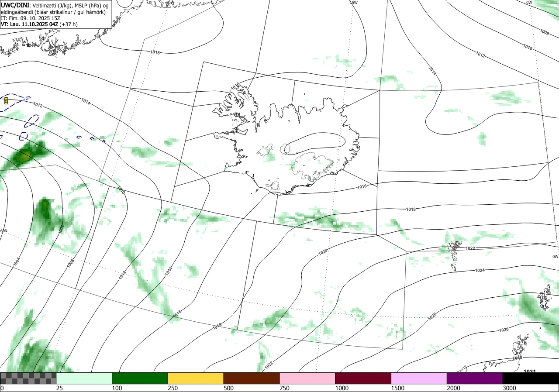Click the legend value "1500"
The height and width of the screenshot is (392, 559).
[398, 388]
